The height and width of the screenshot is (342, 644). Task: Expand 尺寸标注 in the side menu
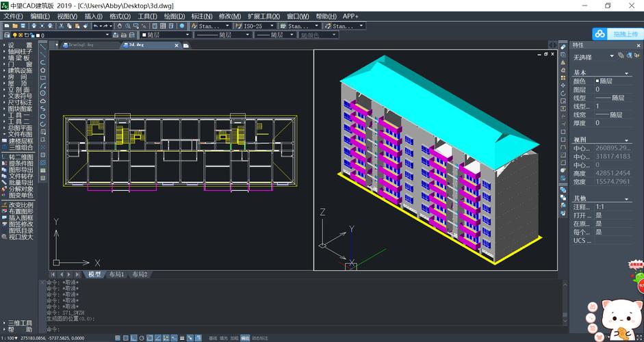click(18, 102)
